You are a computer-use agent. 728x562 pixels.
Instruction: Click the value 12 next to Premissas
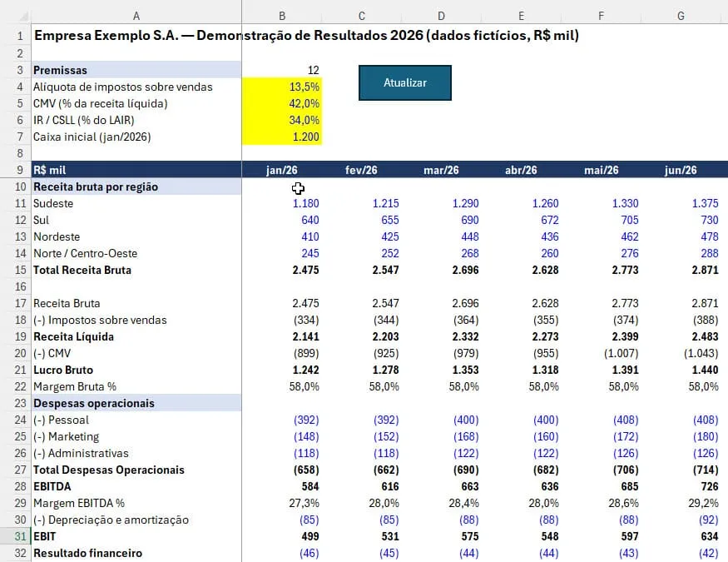[282, 70]
